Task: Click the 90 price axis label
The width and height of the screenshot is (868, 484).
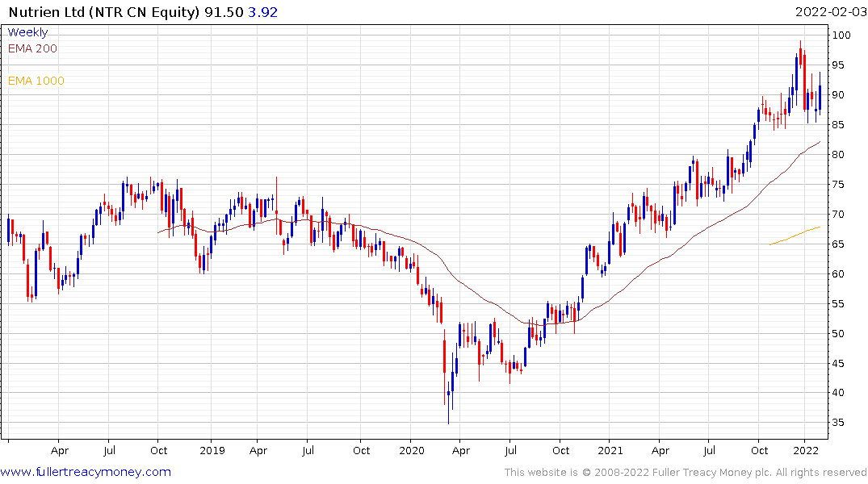Action: [x=838, y=94]
